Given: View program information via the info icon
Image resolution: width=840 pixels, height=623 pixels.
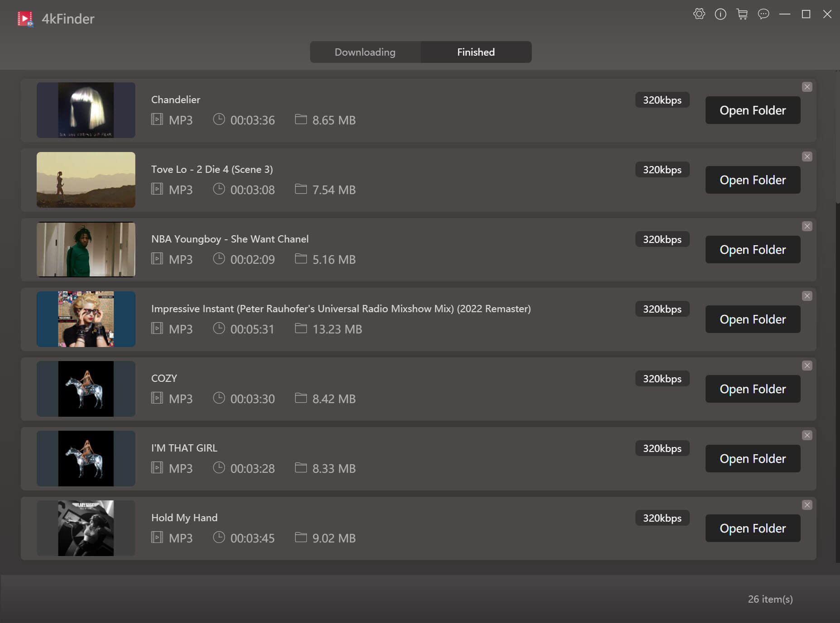Looking at the screenshot, I should tap(721, 14).
